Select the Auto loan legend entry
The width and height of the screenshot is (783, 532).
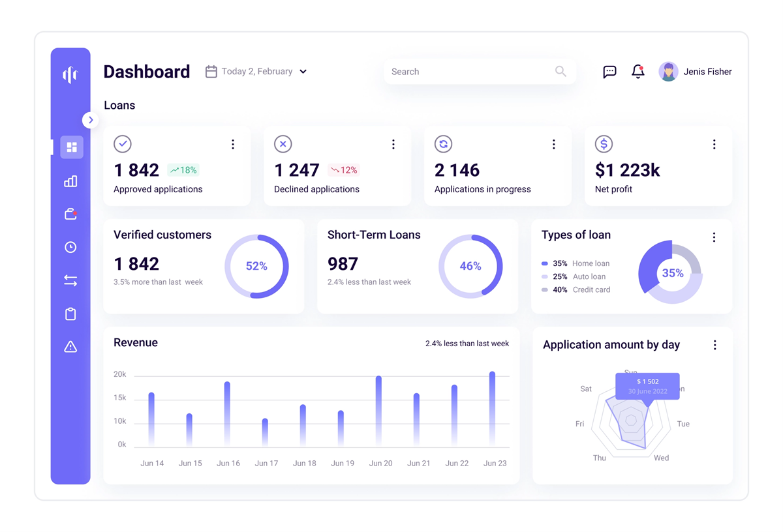[574, 276]
